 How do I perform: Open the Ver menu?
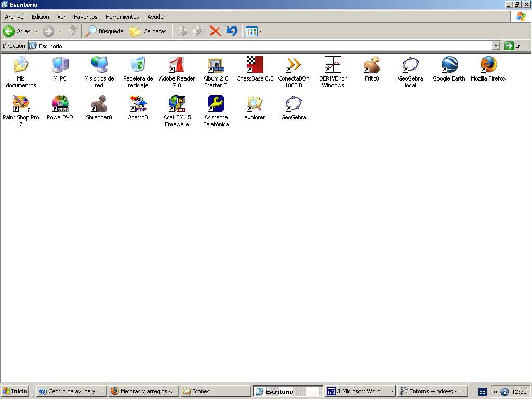coord(61,17)
